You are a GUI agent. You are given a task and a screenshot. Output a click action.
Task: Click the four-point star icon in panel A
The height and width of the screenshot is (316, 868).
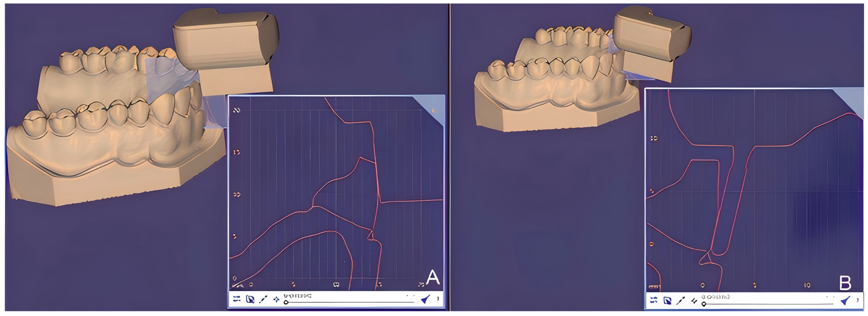tap(276, 299)
